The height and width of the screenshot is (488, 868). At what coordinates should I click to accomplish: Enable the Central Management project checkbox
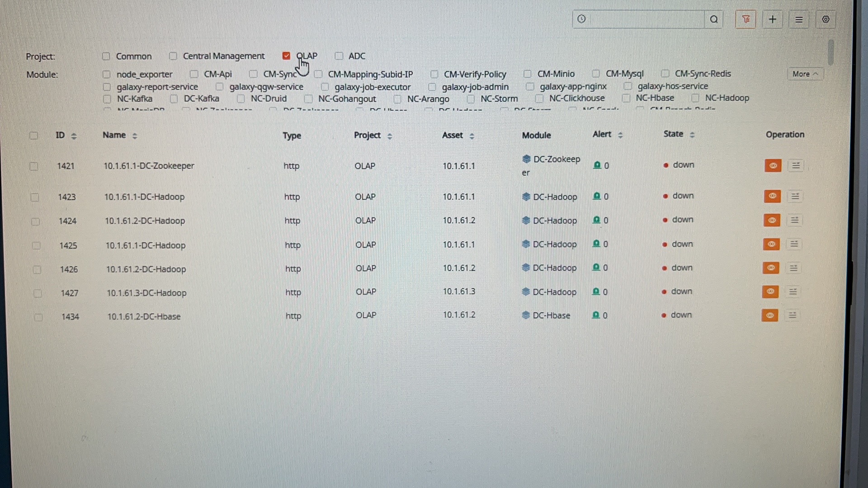(x=173, y=56)
